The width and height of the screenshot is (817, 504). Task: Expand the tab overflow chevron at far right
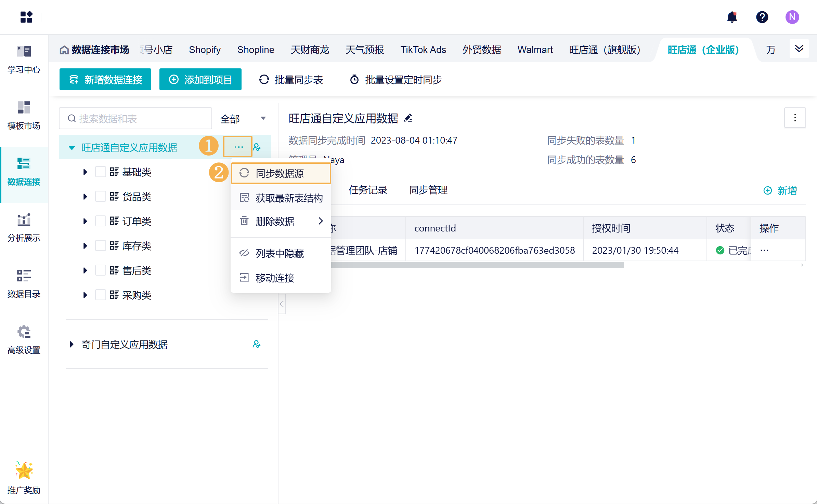(x=799, y=49)
